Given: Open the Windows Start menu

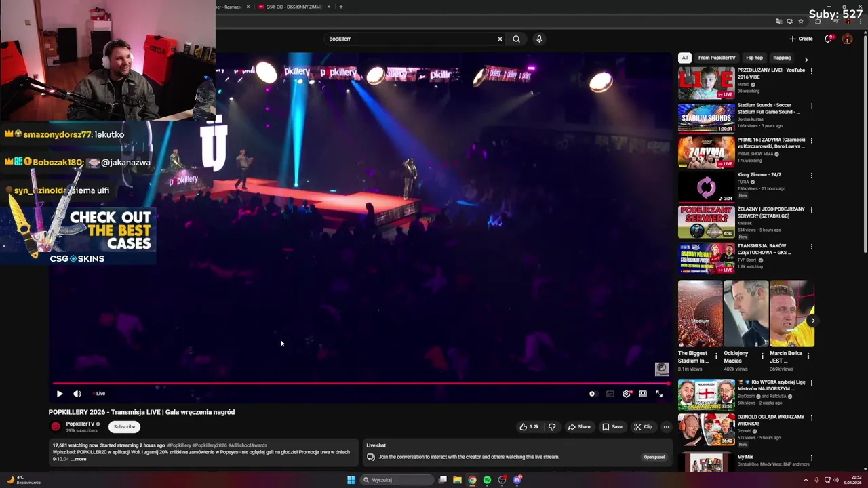Looking at the screenshot, I should point(351,480).
